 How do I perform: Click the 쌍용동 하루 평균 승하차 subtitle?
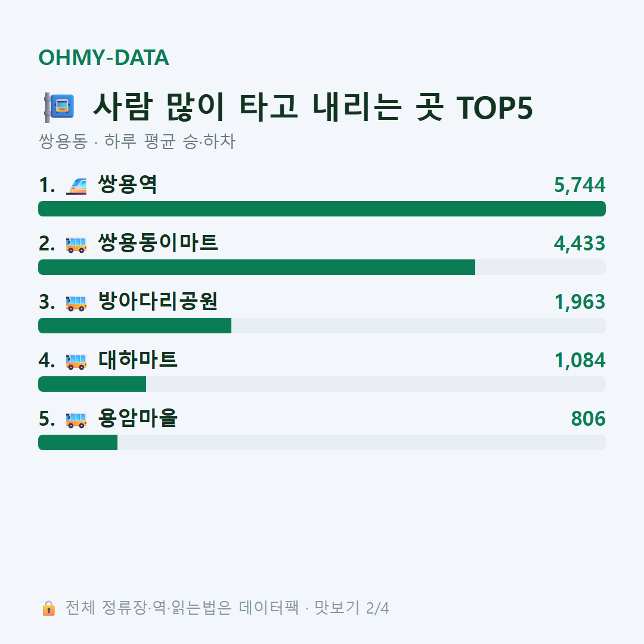pyautogui.click(x=137, y=141)
